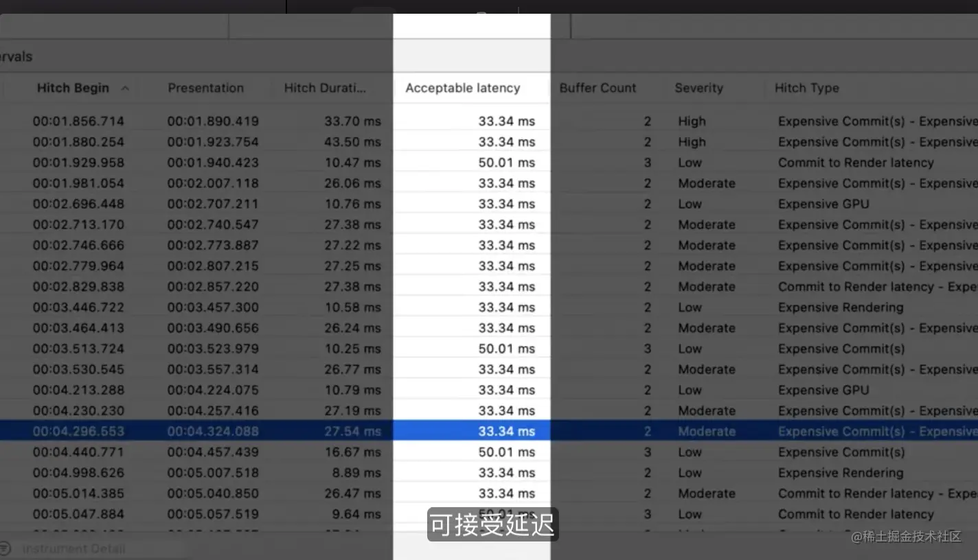Click presentation time 00:02.740.547
The image size is (978, 560).
213,224
